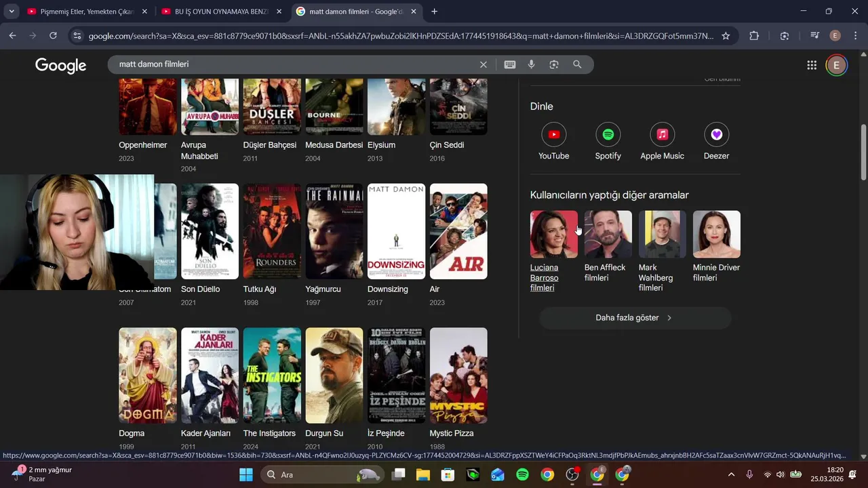Image resolution: width=868 pixels, height=488 pixels.
Task: Focus the Chrome address bar URL
Action: (400, 36)
